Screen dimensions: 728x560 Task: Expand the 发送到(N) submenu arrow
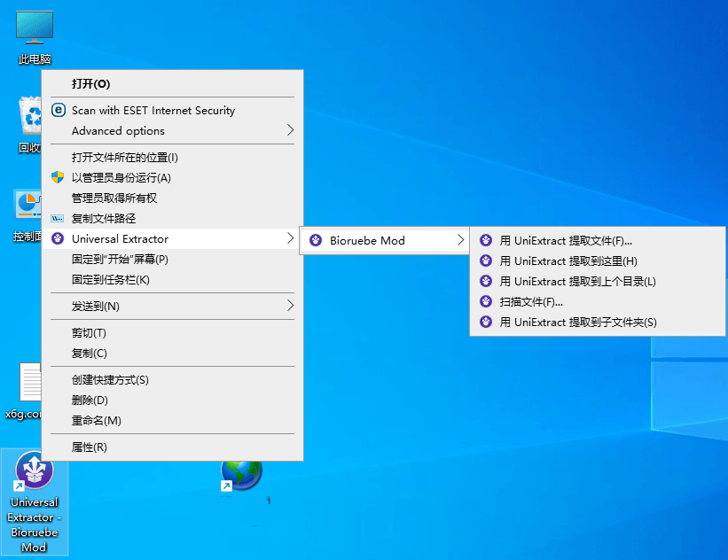(x=290, y=306)
